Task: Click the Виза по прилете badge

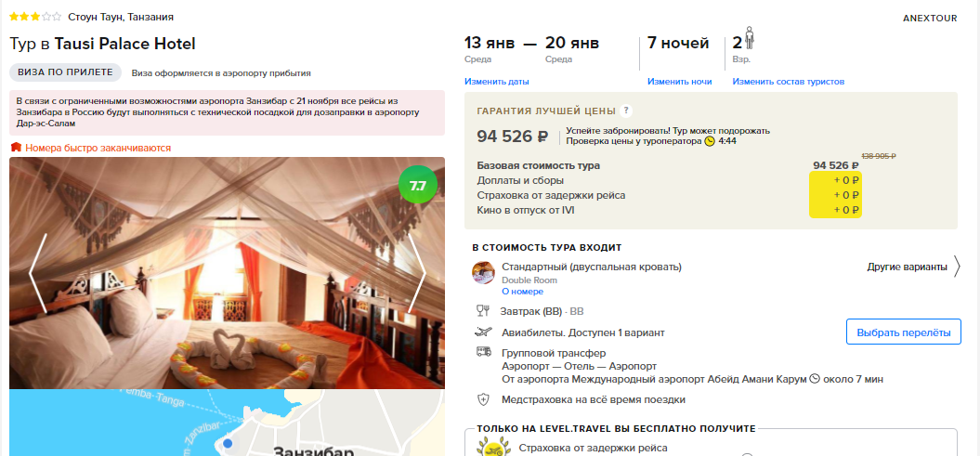Action: [65, 72]
